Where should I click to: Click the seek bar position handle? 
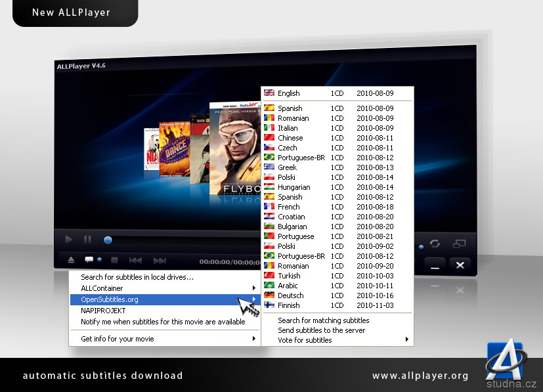pos(108,240)
